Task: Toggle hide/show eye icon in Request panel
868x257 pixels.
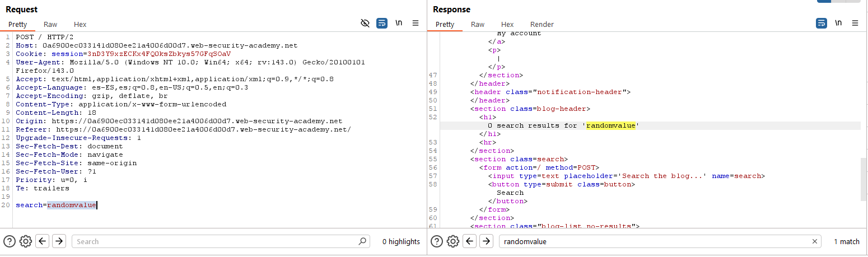Action: coord(365,23)
